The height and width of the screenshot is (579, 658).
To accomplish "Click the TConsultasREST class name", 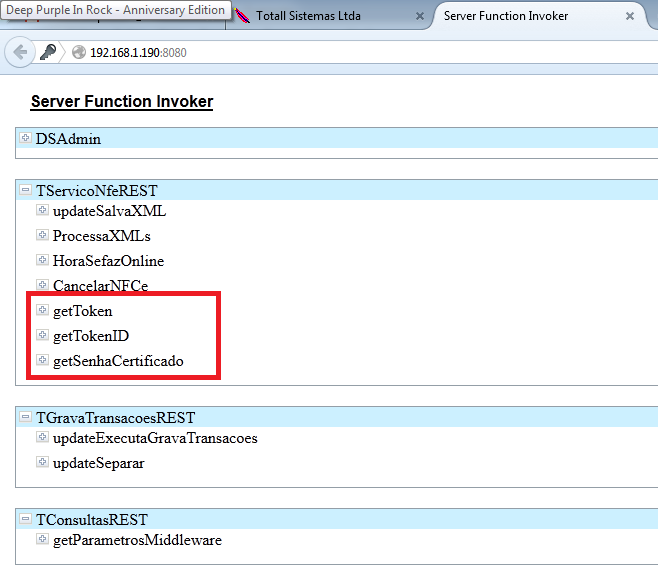I will (92, 520).
